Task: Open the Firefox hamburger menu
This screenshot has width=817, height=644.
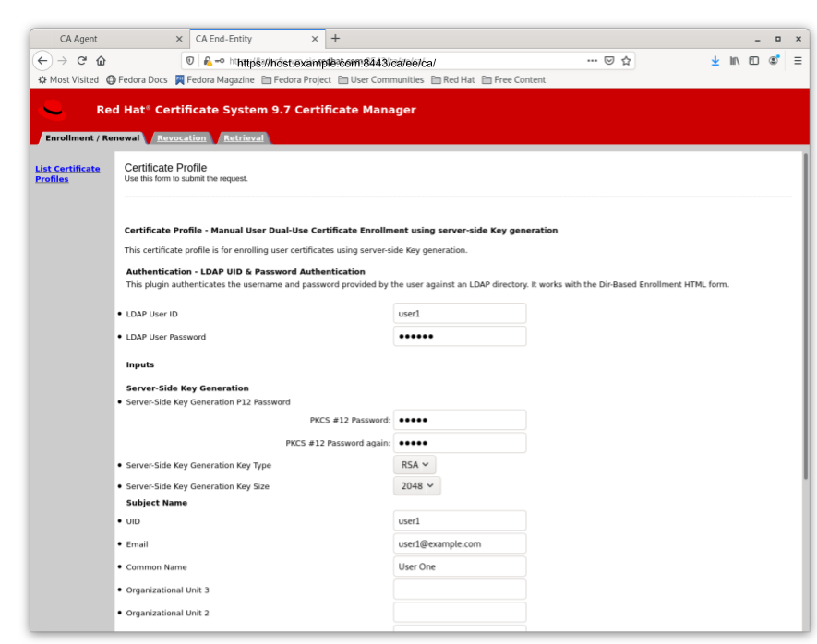Action: coord(798,61)
